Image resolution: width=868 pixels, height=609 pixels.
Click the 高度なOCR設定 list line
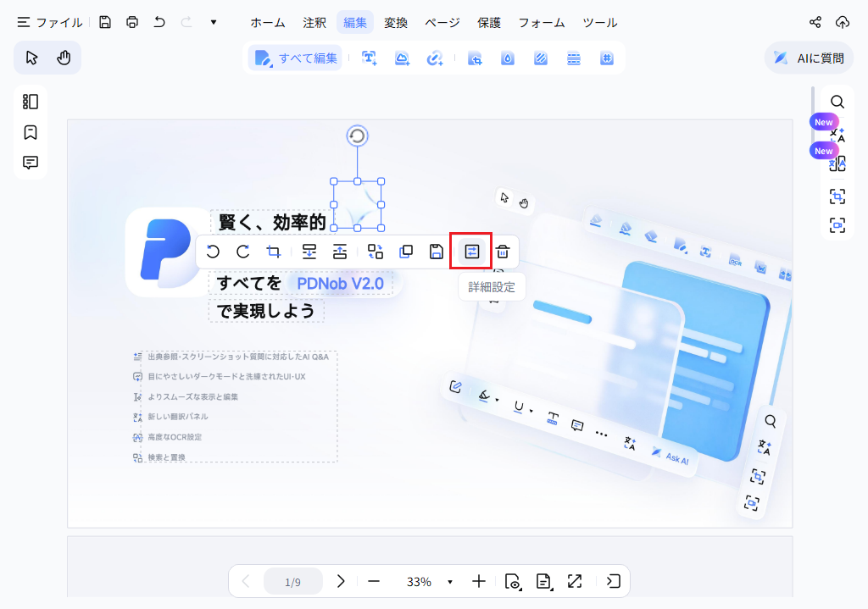[x=175, y=437]
